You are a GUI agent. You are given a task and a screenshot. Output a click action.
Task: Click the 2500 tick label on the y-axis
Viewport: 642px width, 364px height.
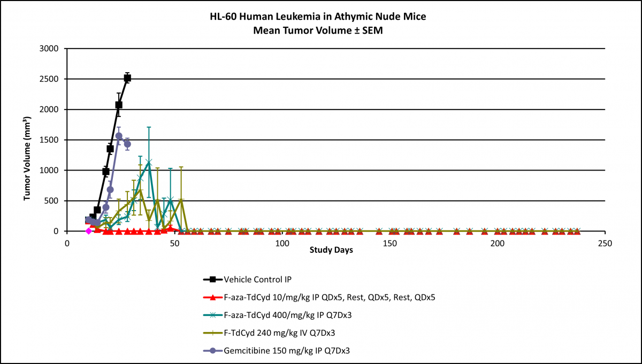coord(49,79)
